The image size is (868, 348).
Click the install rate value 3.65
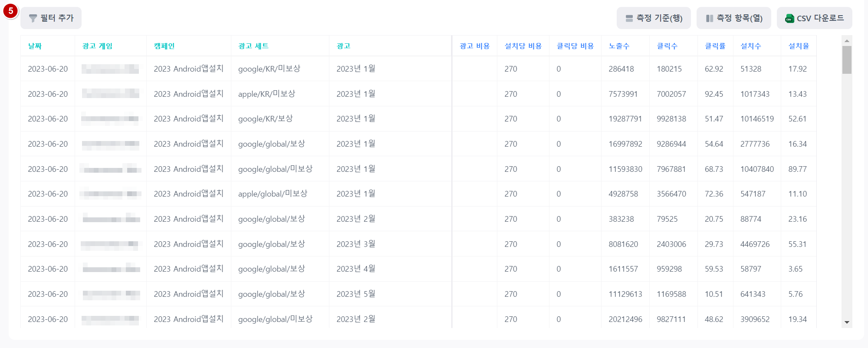(x=796, y=269)
